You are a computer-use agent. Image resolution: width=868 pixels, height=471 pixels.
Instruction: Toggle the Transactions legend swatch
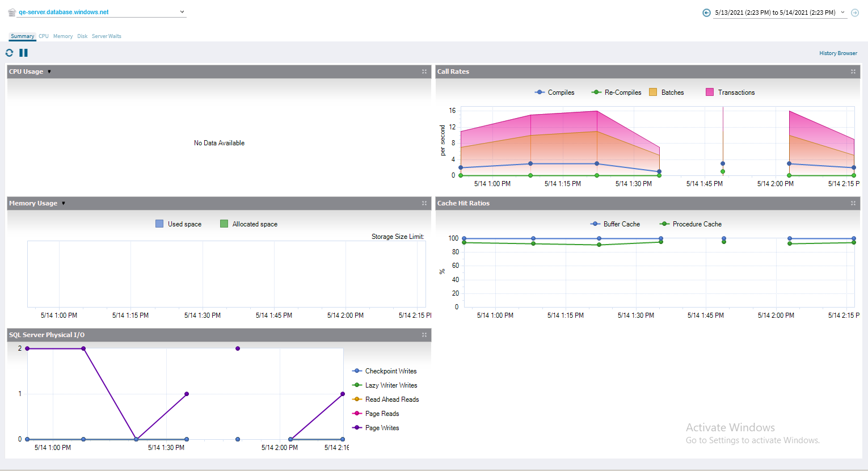pos(709,92)
